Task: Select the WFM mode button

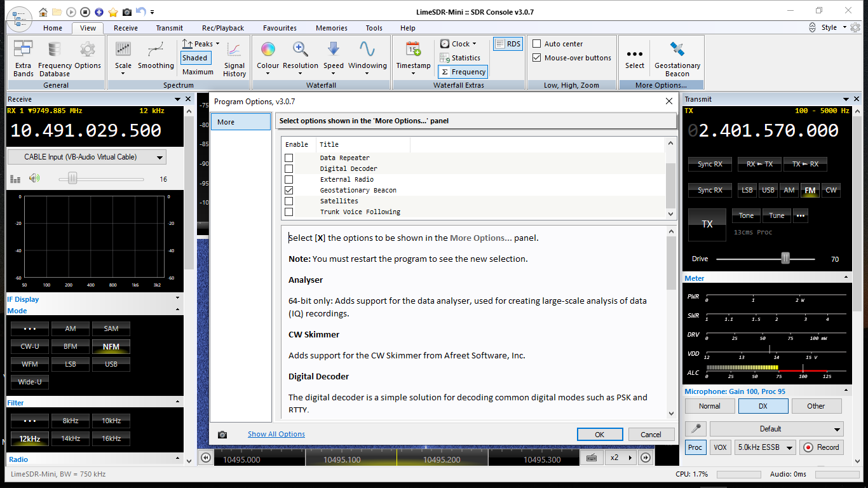Action: (x=30, y=364)
